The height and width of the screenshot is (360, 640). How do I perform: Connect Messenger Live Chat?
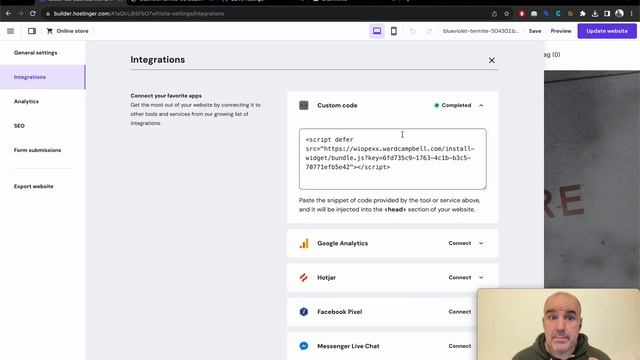pyautogui.click(x=460, y=346)
